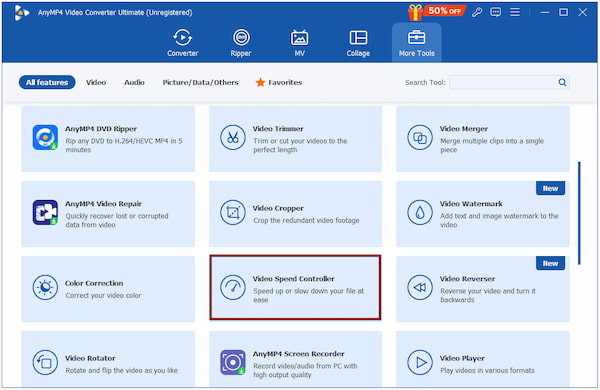The width and height of the screenshot is (600, 390).
Task: Click 'Play videos in various formats' text
Action: [488, 371]
